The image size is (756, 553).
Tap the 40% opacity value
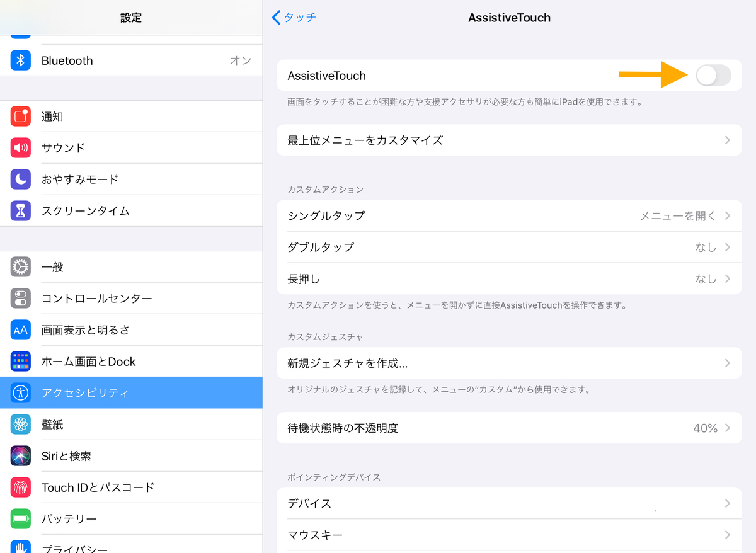click(705, 428)
